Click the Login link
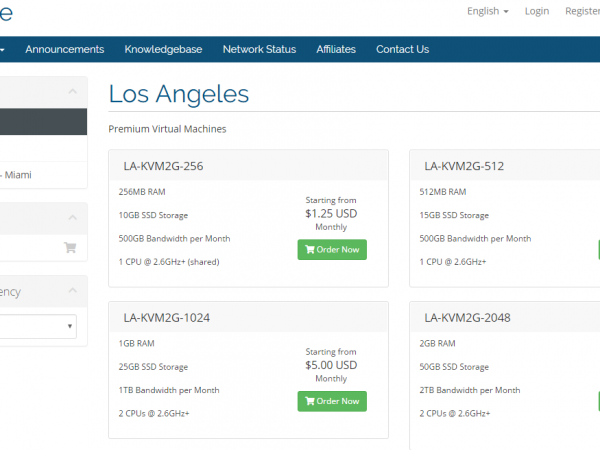The width and height of the screenshot is (600, 450). [x=537, y=11]
